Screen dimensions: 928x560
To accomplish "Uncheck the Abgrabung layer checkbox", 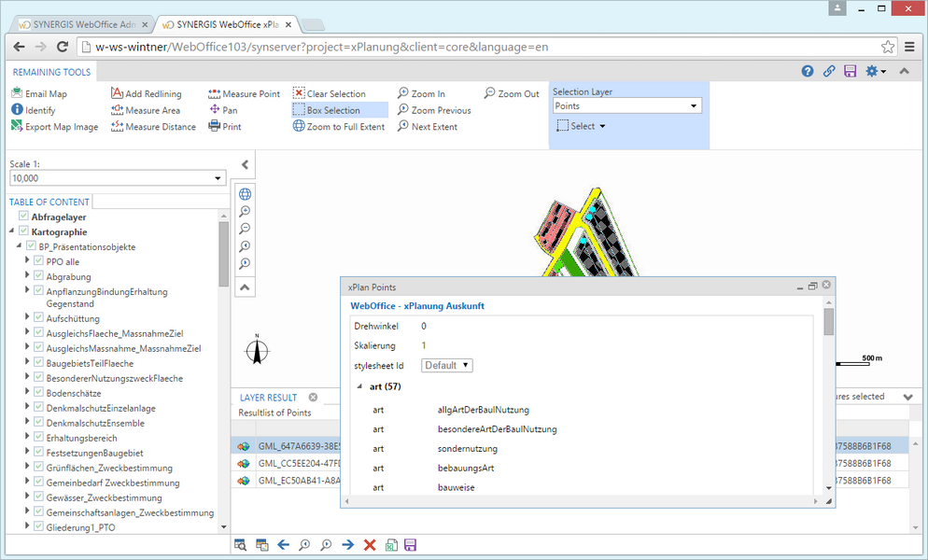I will (x=39, y=276).
